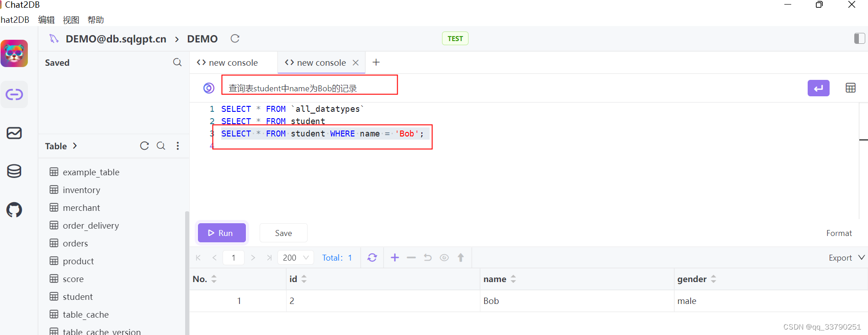
Task: Open the table selector grid icon
Action: [x=851, y=88]
